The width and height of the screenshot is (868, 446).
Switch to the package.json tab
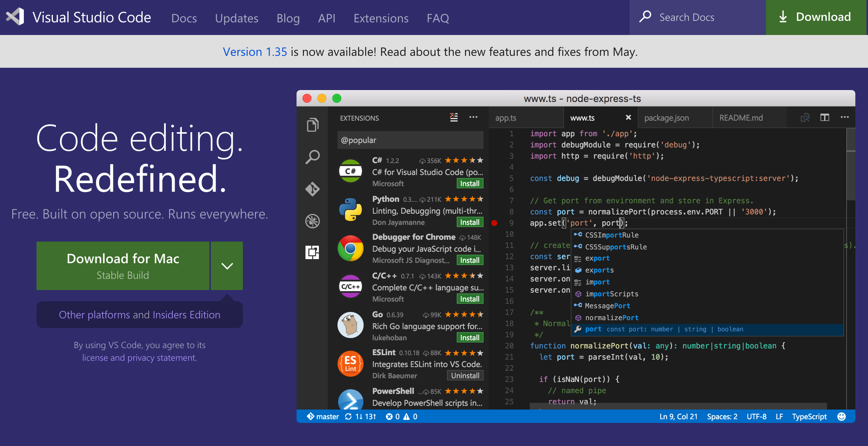[x=666, y=118]
